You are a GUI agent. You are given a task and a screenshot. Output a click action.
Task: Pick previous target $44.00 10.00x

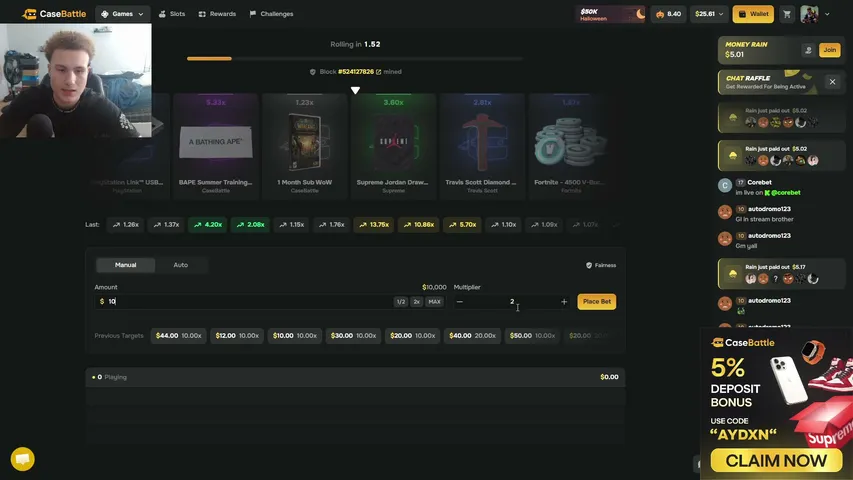[x=178, y=336]
